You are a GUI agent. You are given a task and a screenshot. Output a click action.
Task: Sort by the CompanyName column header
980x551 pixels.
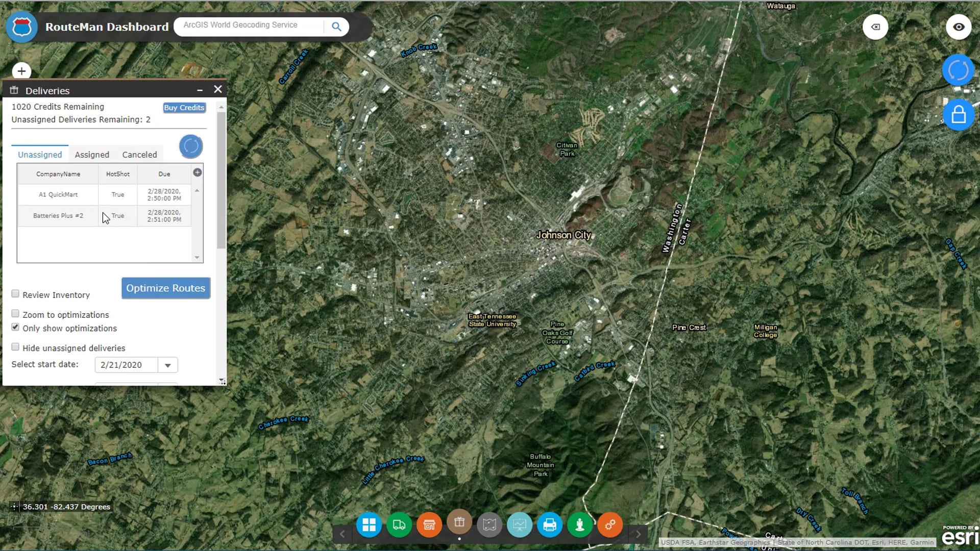pyautogui.click(x=58, y=174)
